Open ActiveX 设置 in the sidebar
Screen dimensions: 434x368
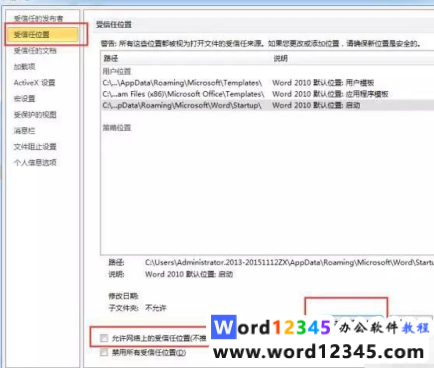pyautogui.click(x=34, y=83)
